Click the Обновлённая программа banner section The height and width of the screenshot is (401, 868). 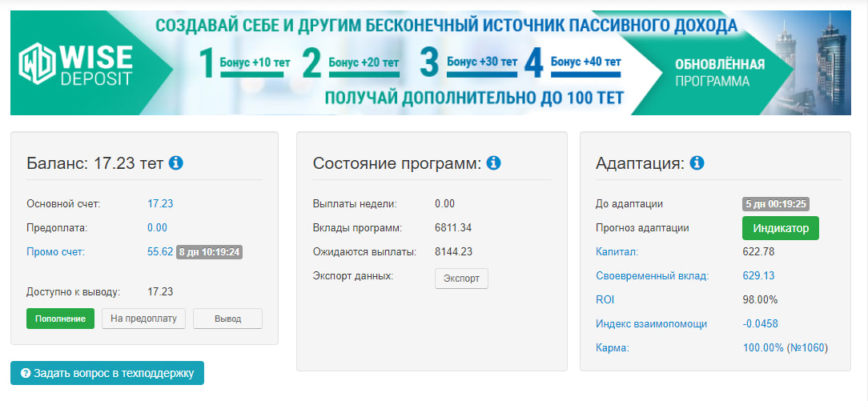(719, 72)
